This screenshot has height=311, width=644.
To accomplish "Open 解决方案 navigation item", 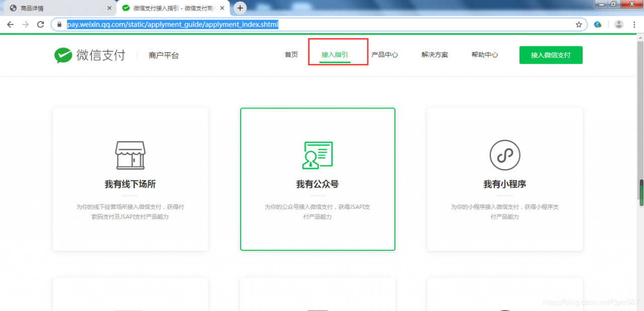I will [435, 55].
